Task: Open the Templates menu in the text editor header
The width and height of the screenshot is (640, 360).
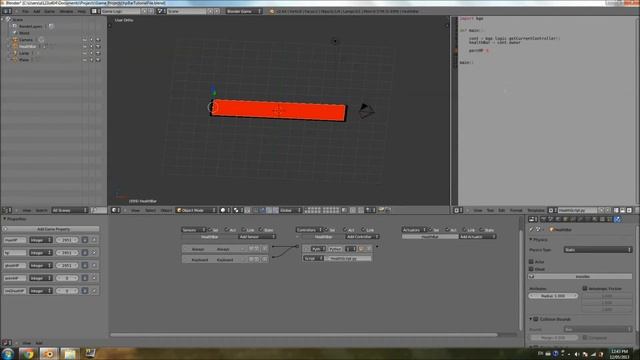Action: 536,210
